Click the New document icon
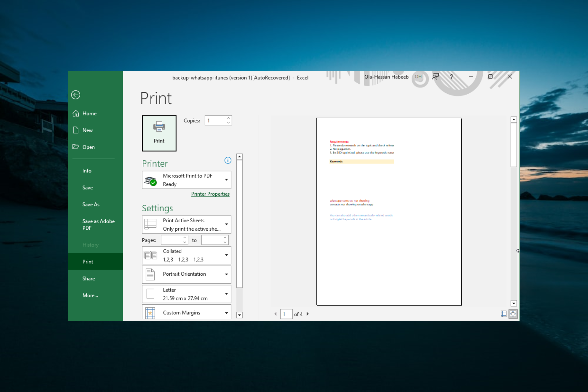The height and width of the screenshot is (392, 588). point(77,130)
